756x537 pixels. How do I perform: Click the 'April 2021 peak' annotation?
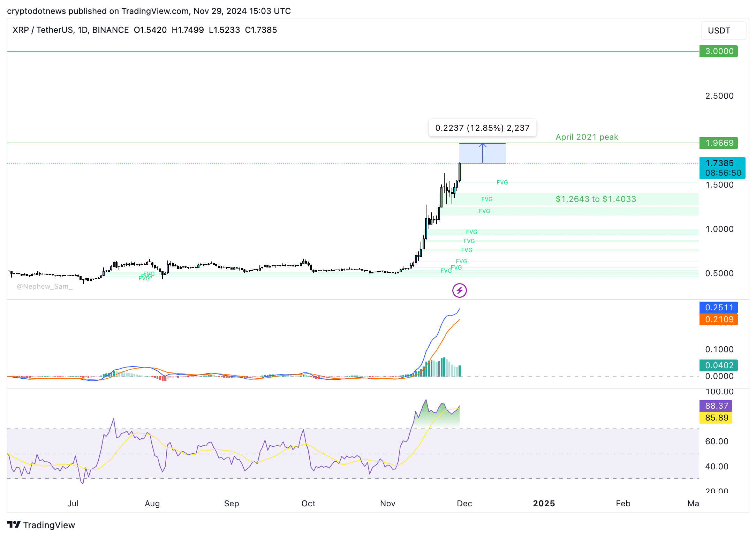[x=587, y=137]
